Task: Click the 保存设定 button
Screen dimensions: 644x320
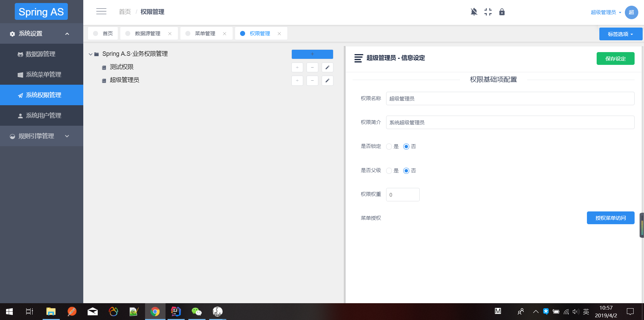Action: pyautogui.click(x=615, y=58)
